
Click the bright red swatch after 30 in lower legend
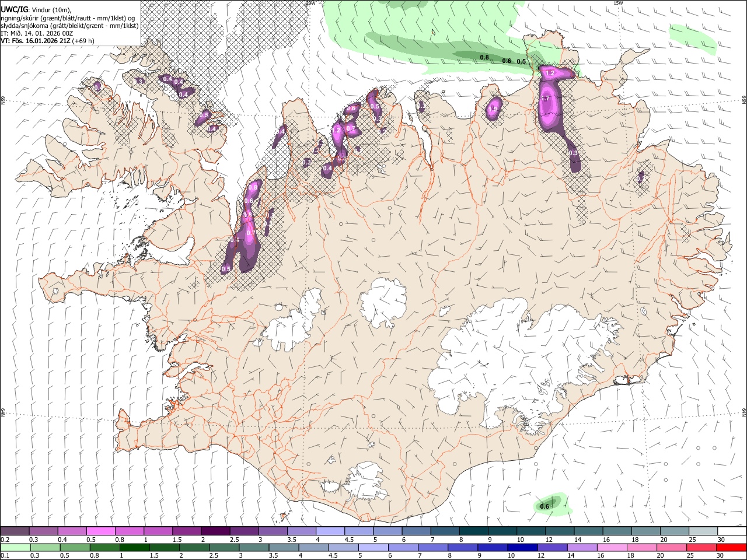pos(731,547)
